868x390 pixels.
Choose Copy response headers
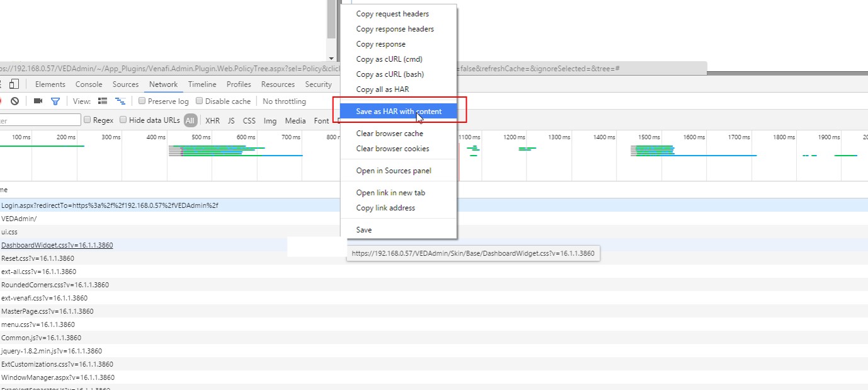click(x=399, y=29)
